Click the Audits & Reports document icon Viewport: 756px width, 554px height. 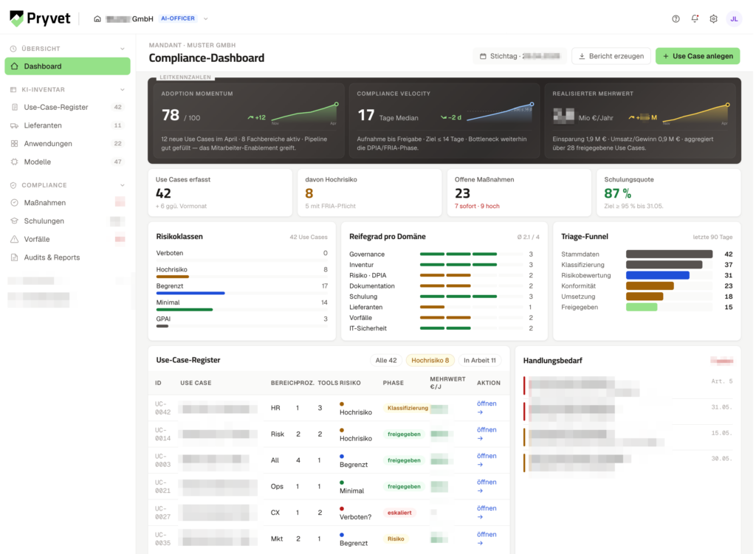(x=15, y=257)
